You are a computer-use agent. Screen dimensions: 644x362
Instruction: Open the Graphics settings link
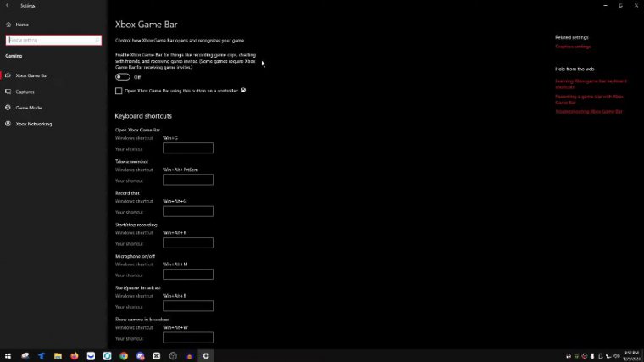click(x=573, y=47)
